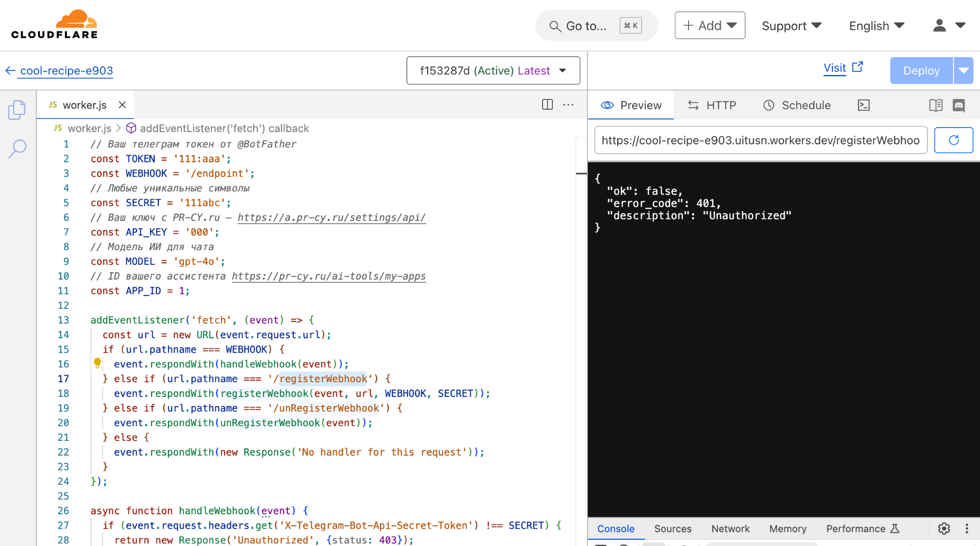Expand the Support menu
This screenshot has width=980, height=546.
tap(791, 26)
